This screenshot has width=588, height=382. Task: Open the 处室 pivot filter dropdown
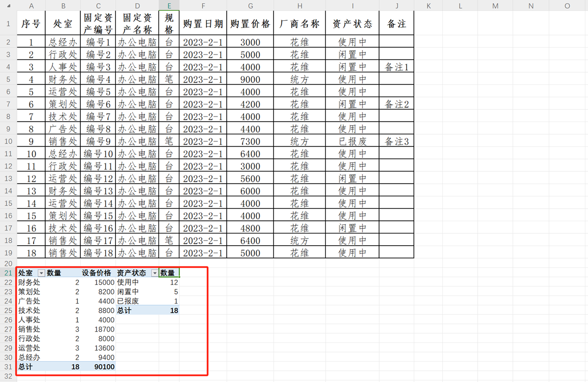[42, 273]
